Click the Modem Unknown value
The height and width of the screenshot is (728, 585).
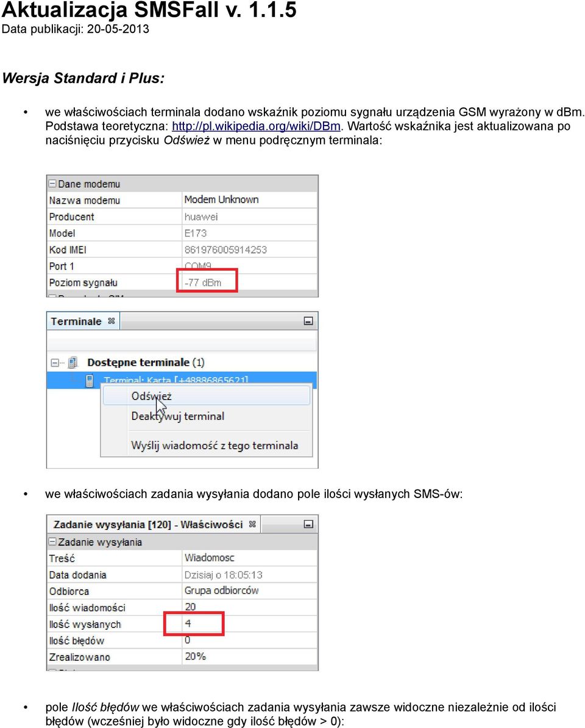click(x=221, y=199)
